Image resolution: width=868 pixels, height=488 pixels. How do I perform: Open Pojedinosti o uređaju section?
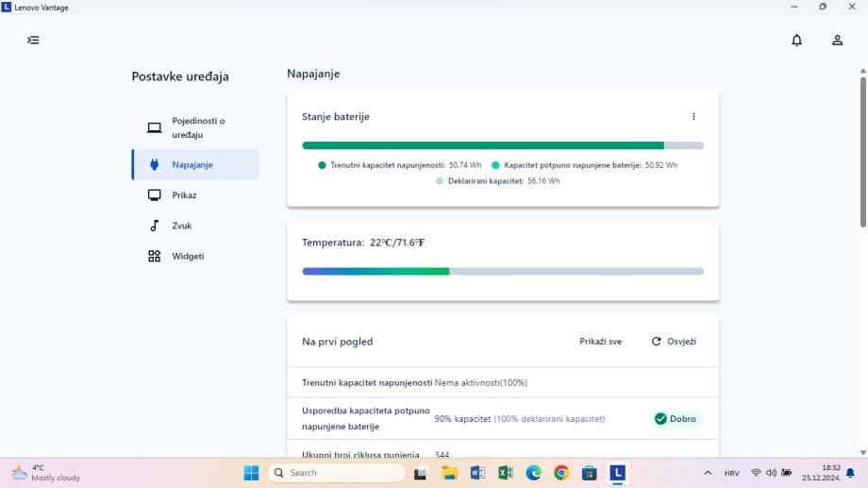coord(195,127)
